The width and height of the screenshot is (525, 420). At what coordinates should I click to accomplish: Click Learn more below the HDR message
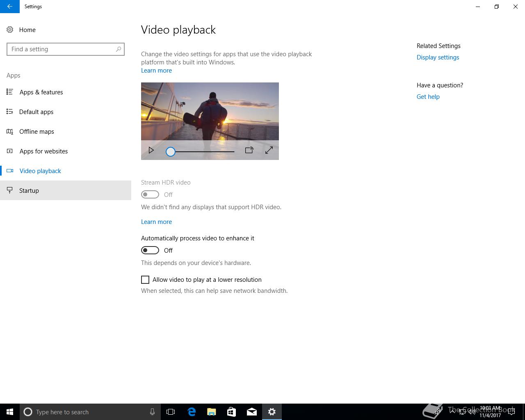(x=156, y=222)
